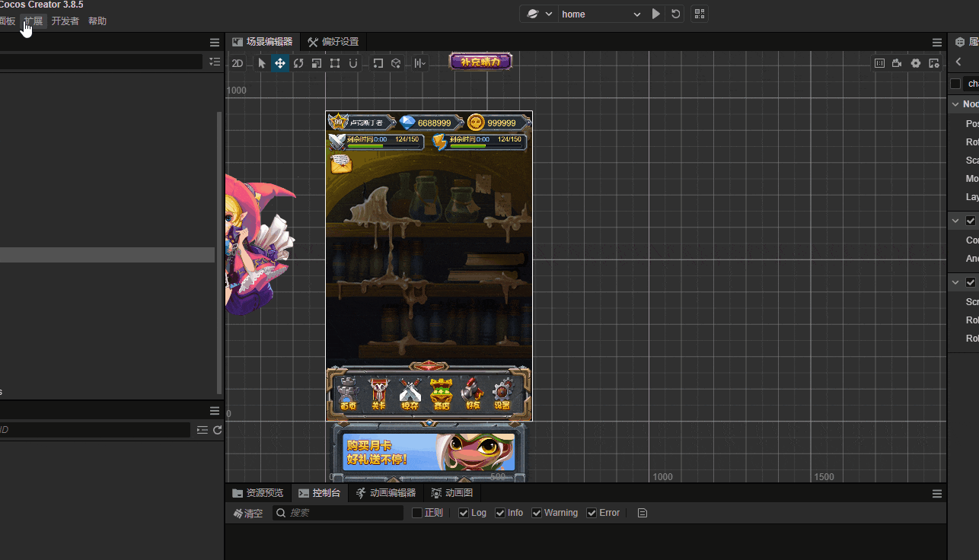Refresh the assets panel
This screenshot has width=979, height=560.
(218, 430)
